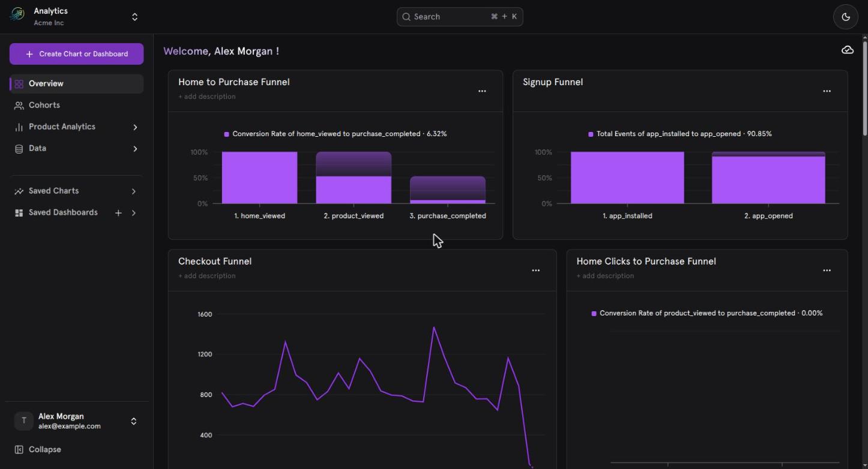Open the Home to Purchase Funnel title
The image size is (868, 469).
pyautogui.click(x=234, y=82)
